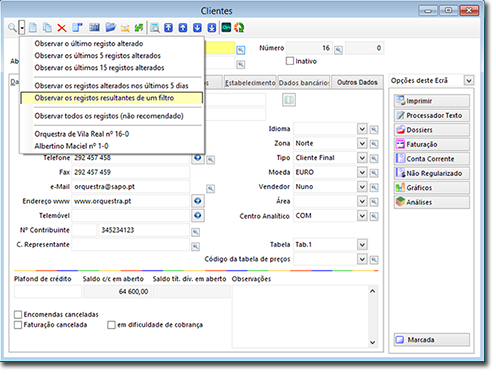Expand the Tipo dropdown
The image size is (496, 375).
coord(362,158)
